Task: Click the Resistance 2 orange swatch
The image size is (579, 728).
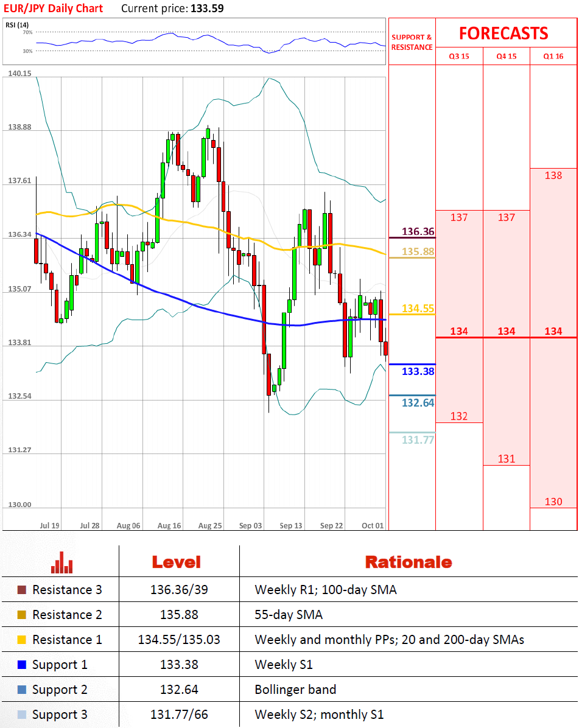Action: tap(22, 615)
